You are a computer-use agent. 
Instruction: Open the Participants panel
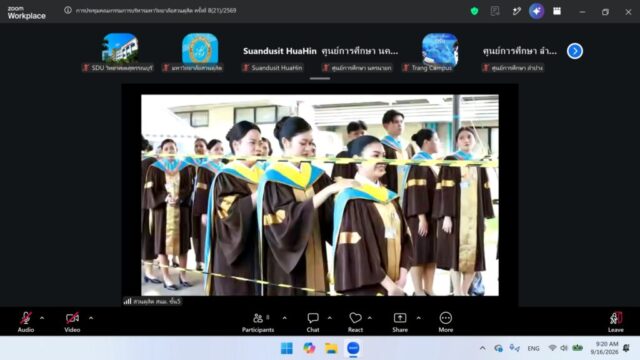pyautogui.click(x=258, y=322)
